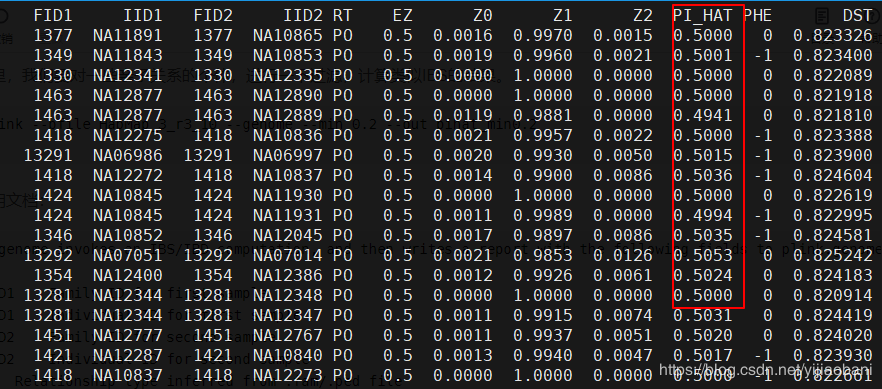Click the Z1 value 0.9853

point(543,255)
